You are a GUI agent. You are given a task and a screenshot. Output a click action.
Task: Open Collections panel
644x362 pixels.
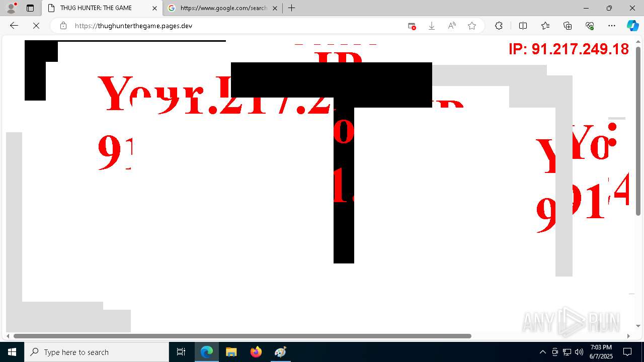click(x=568, y=26)
